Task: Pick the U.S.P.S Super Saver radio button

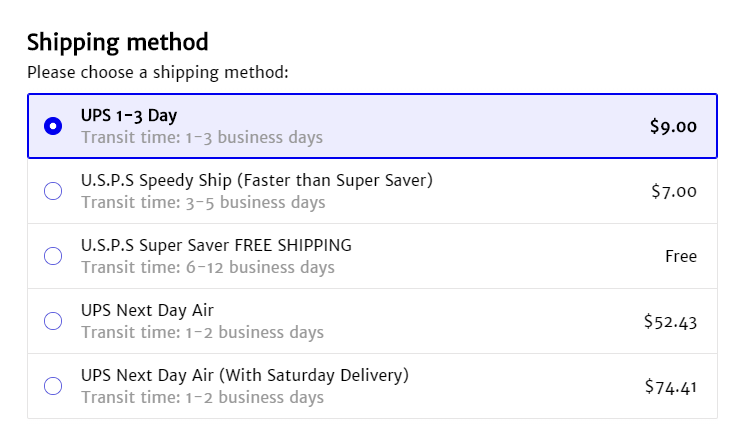Action: (x=53, y=256)
